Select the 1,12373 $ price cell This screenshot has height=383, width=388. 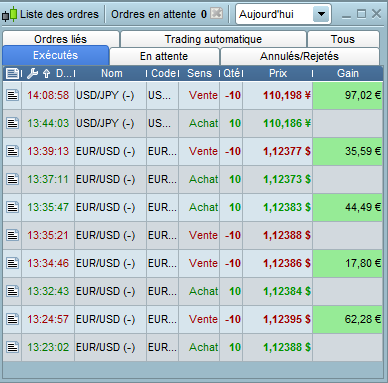pyautogui.click(x=277, y=179)
